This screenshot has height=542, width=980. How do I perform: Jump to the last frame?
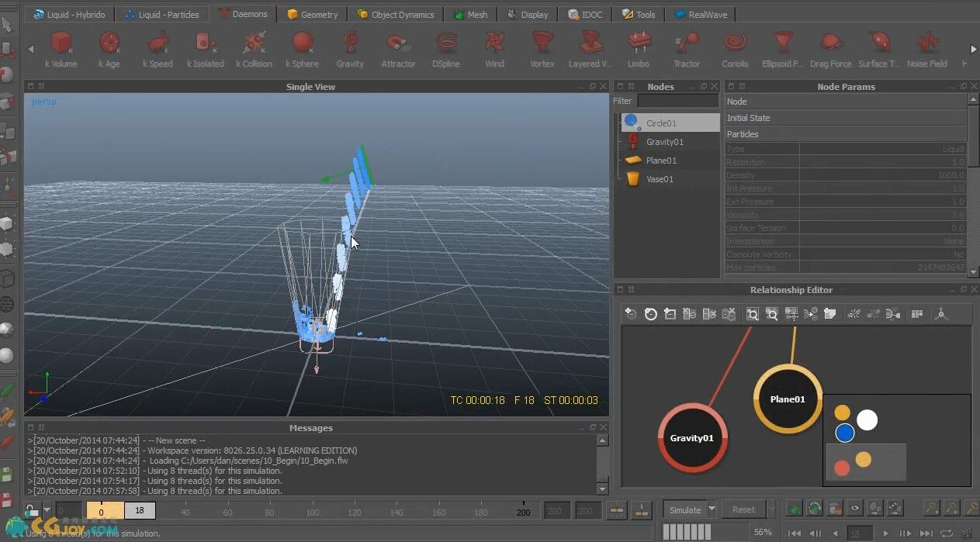[926, 533]
